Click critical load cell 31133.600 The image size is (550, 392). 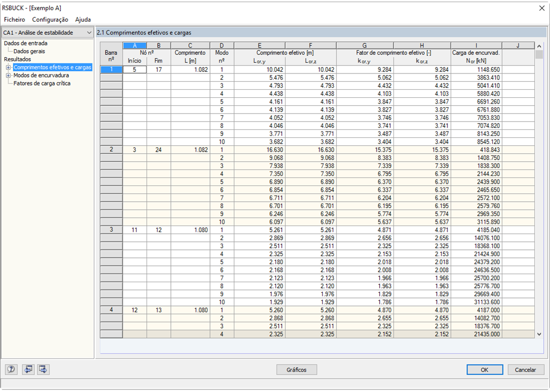476,302
